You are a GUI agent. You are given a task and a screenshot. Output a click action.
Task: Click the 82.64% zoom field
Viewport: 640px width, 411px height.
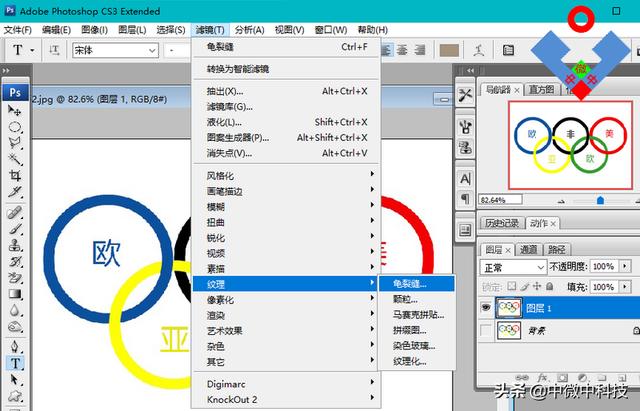click(x=500, y=200)
